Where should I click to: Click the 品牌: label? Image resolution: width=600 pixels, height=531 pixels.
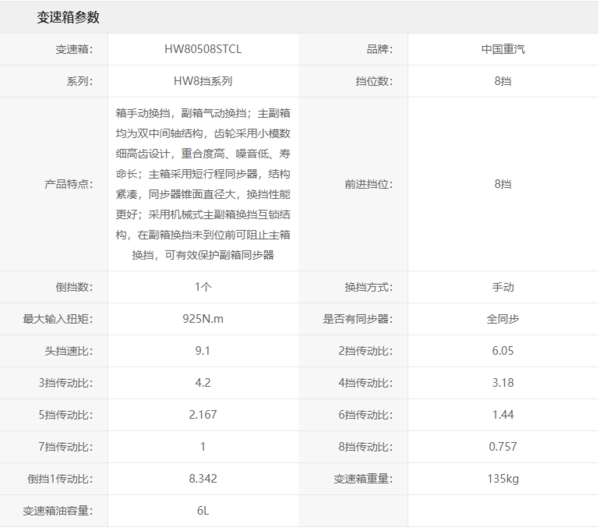(380, 49)
